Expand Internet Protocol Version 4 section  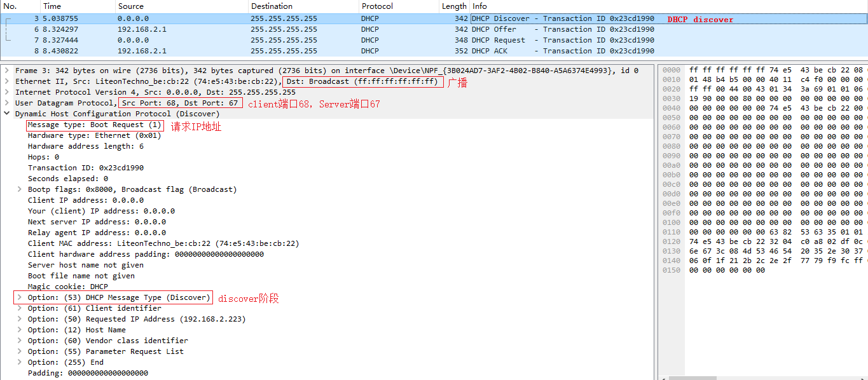pos(7,92)
